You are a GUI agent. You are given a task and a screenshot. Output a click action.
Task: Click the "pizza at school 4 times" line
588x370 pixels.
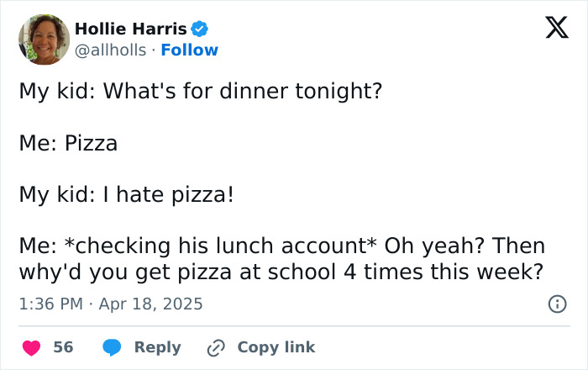click(x=281, y=272)
